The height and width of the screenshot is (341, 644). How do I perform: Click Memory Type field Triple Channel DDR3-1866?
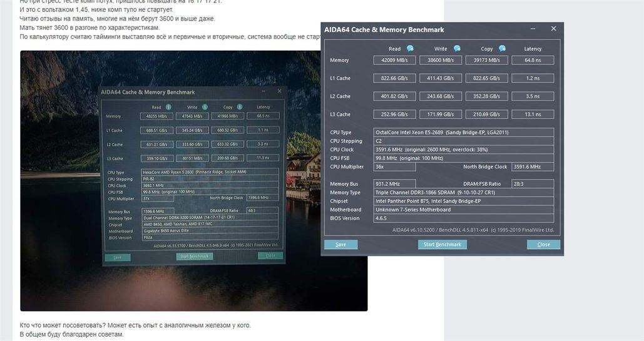tap(464, 192)
